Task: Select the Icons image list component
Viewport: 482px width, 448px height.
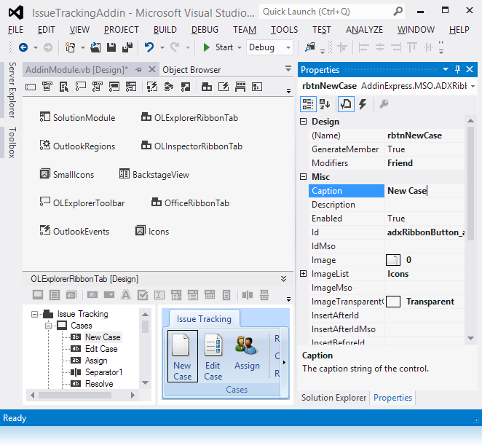Action: (x=152, y=231)
